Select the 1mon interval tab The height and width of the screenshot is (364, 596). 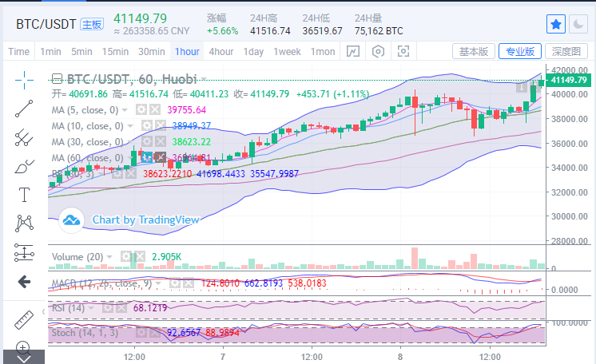[x=323, y=51]
